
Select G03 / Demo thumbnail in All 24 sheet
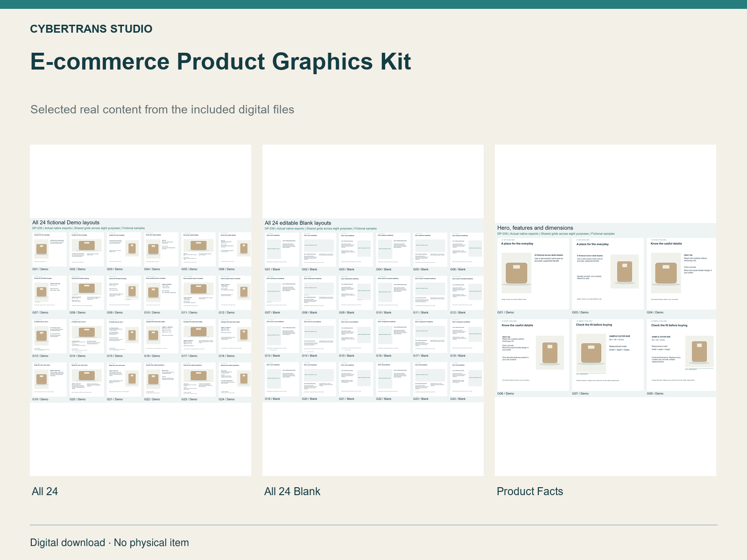(x=124, y=250)
